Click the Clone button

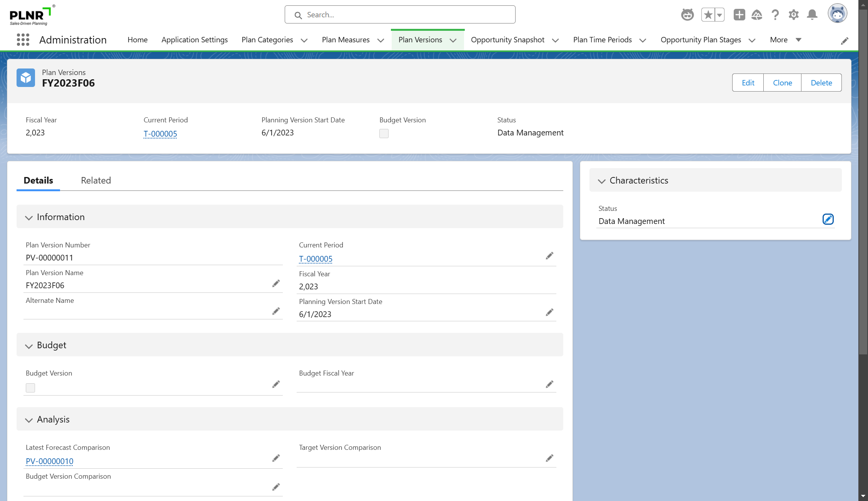(x=782, y=83)
